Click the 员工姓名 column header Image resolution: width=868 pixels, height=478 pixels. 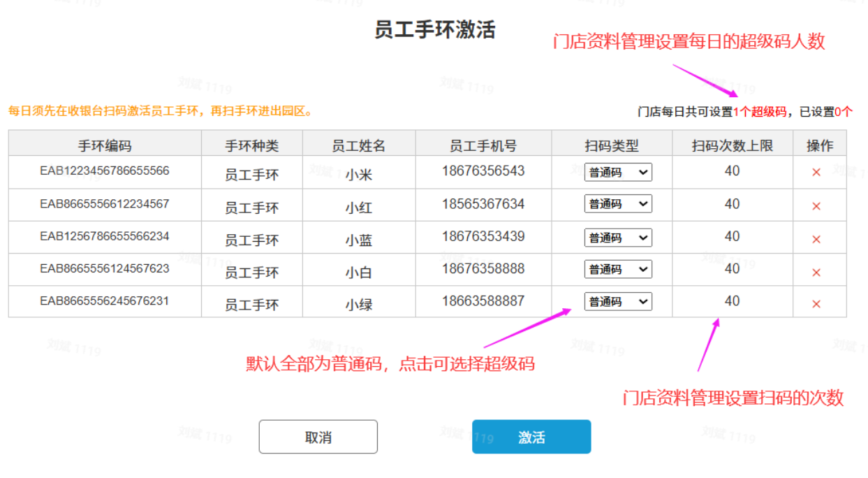click(358, 145)
